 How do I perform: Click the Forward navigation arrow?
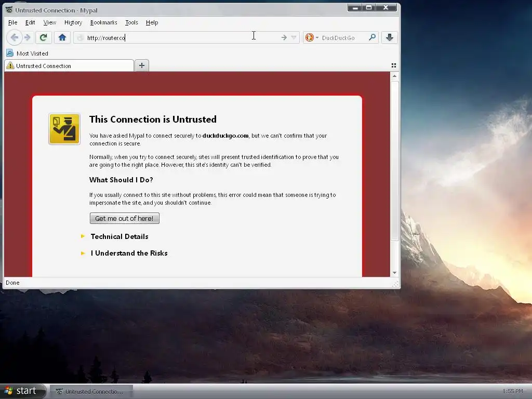click(28, 37)
